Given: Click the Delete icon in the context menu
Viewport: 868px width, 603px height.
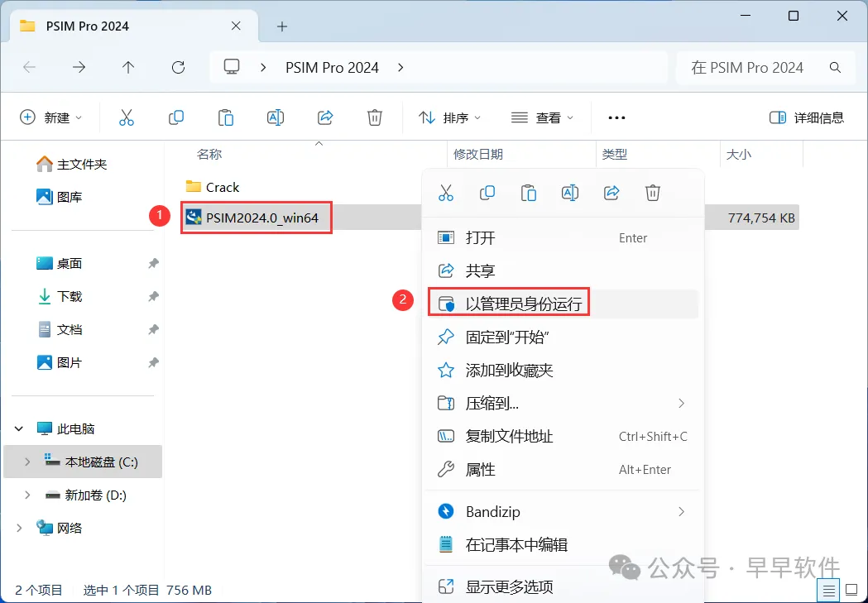Looking at the screenshot, I should 653,193.
